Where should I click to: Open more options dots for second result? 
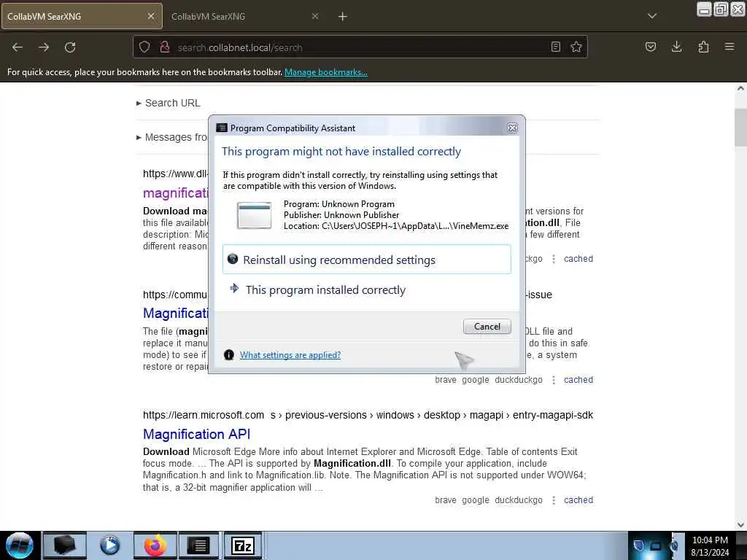coord(554,379)
